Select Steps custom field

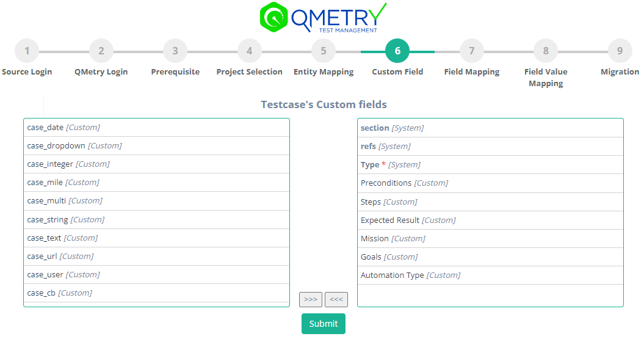490,202
